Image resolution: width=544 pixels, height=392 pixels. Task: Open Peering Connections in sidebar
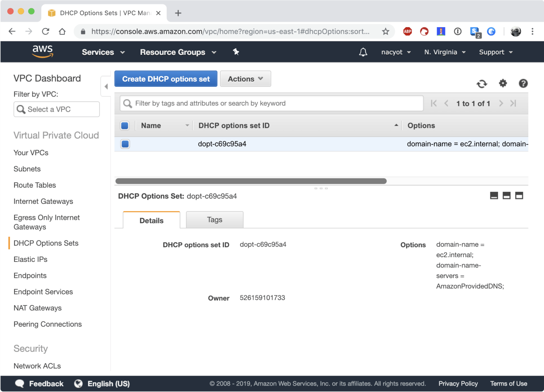click(48, 324)
